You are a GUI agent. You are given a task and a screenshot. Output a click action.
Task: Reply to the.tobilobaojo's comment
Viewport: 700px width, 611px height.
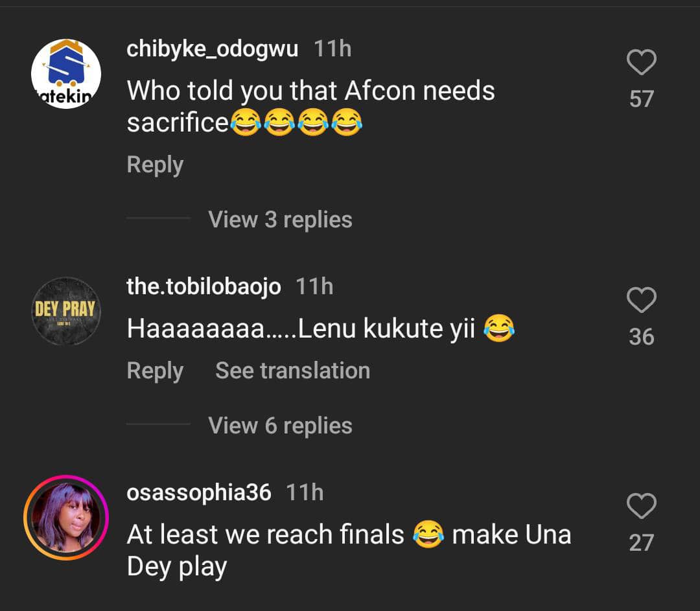click(x=155, y=371)
